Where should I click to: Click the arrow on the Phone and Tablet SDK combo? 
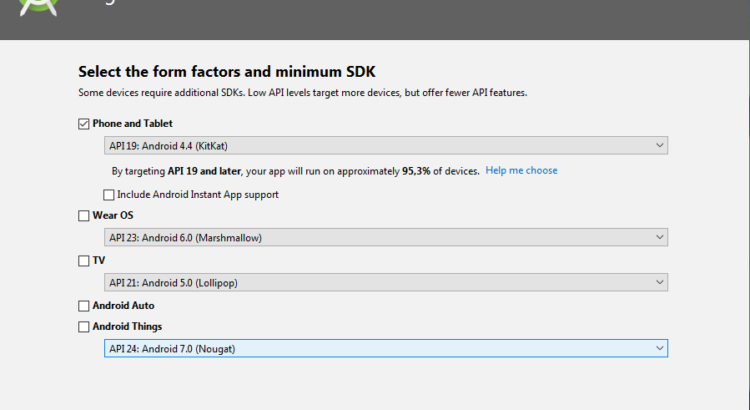tap(659, 146)
